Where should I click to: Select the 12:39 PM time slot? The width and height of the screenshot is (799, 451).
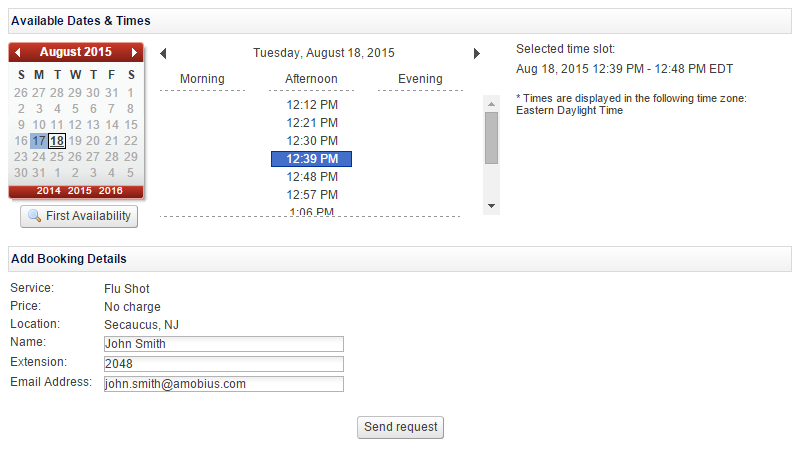[x=311, y=159]
